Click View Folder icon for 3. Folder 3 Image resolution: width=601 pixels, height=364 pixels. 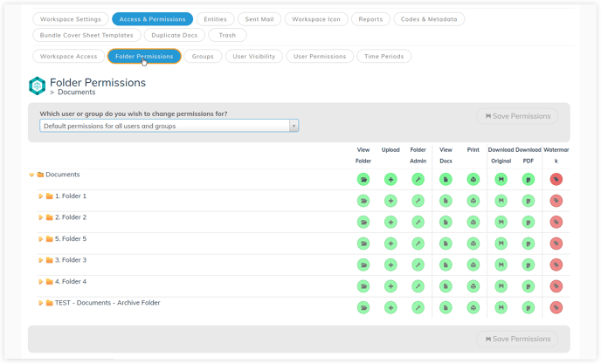pos(363,264)
